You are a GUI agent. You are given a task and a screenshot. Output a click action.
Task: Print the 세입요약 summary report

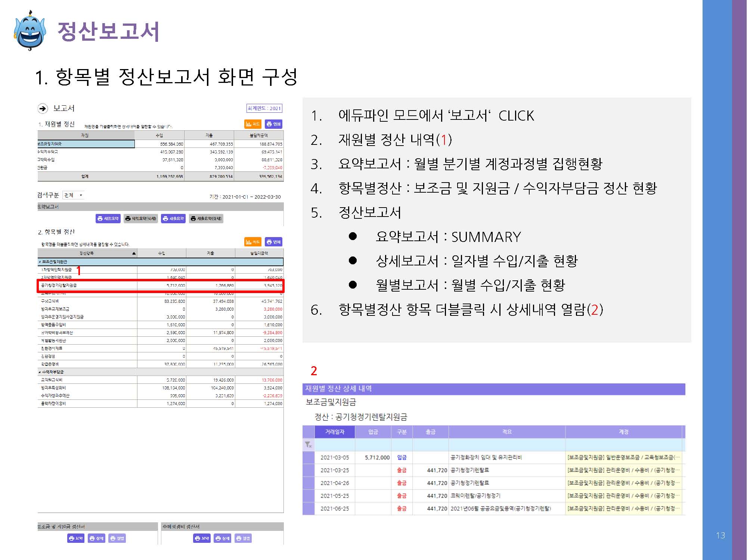[108, 218]
